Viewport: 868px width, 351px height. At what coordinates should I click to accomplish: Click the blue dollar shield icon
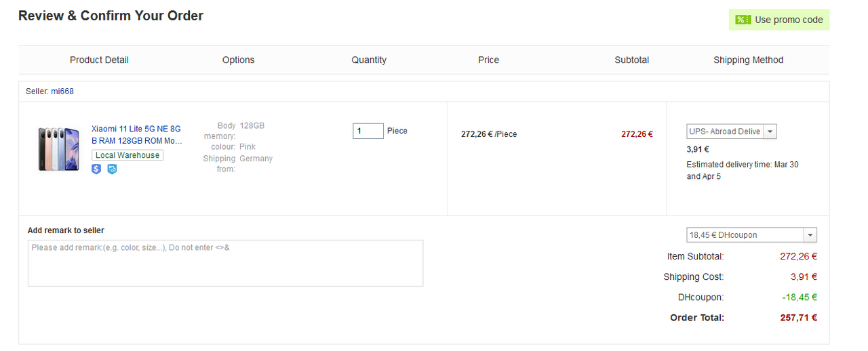click(x=96, y=169)
